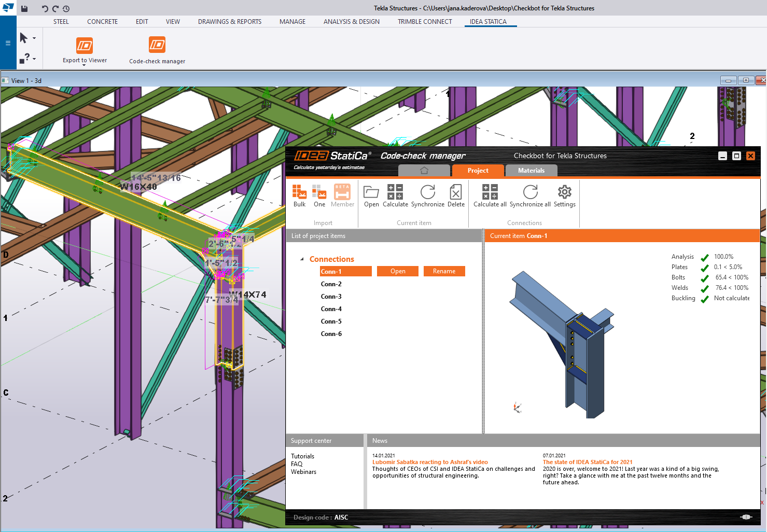Open the Tutorials support link
Viewport: 767px width, 532px height.
point(302,456)
